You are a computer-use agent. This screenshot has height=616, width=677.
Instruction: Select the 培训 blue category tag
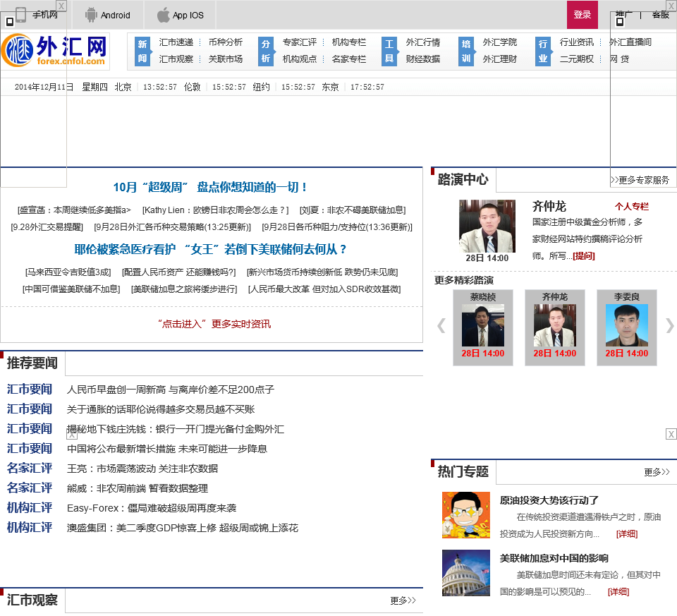(x=466, y=51)
